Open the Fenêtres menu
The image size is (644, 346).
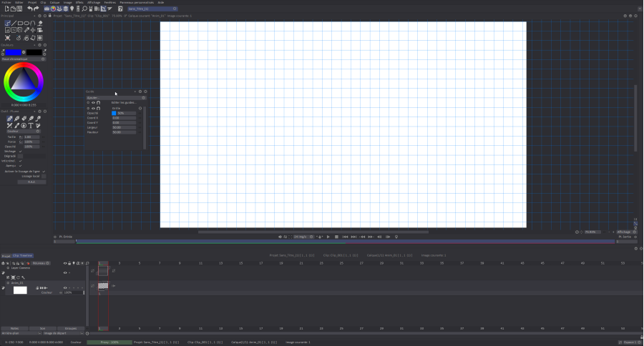110,2
